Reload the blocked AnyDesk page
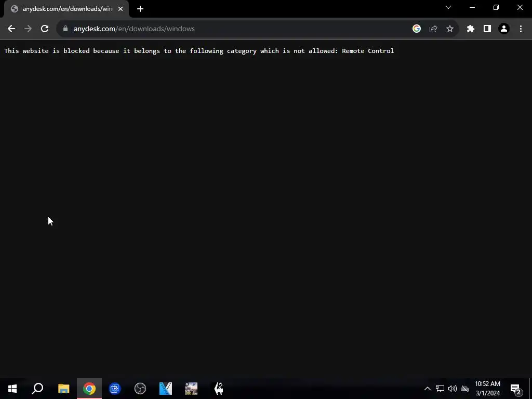The image size is (532, 399). (x=45, y=29)
